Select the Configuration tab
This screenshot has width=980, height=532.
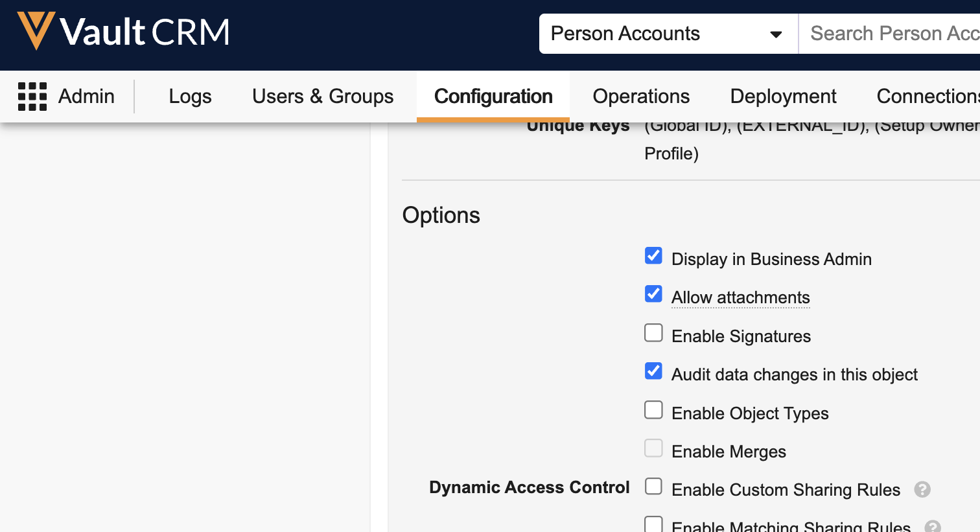click(x=493, y=97)
